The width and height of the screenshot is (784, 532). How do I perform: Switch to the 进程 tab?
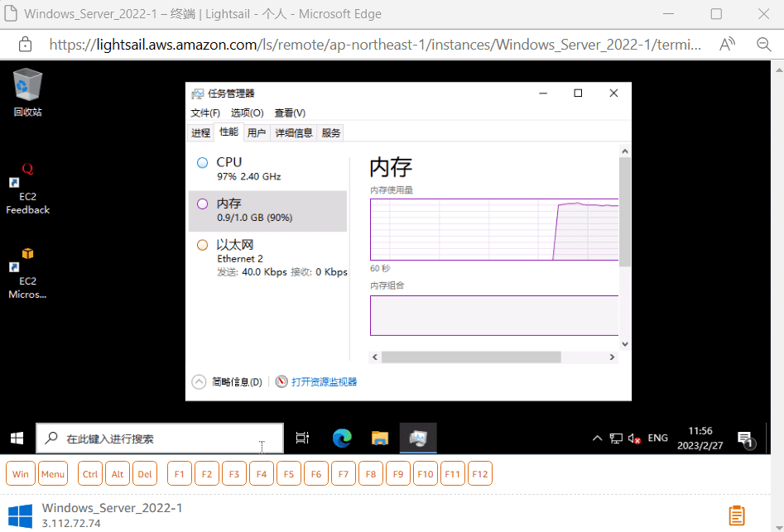[200, 132]
